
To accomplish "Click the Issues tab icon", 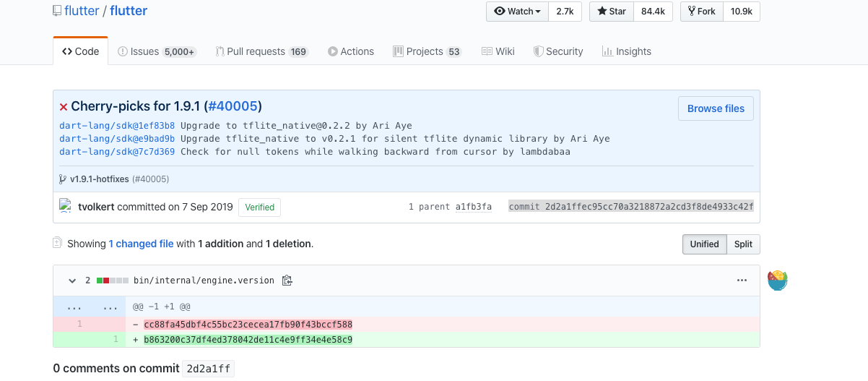I will (123, 51).
